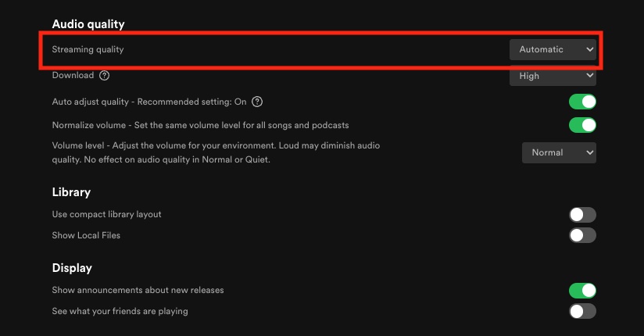
Task: Enable the Show Local Files switch
Action: pos(582,235)
